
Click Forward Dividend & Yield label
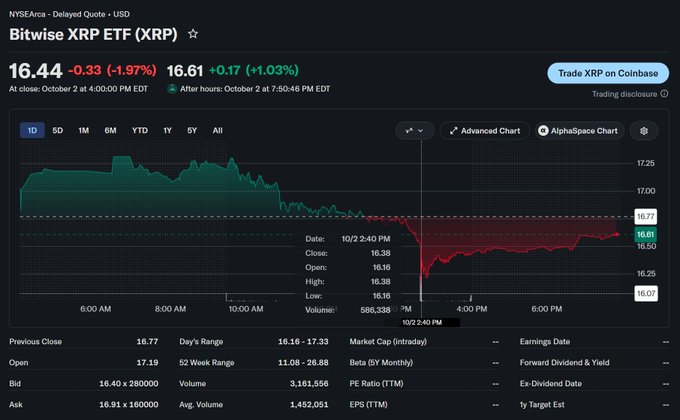564,362
